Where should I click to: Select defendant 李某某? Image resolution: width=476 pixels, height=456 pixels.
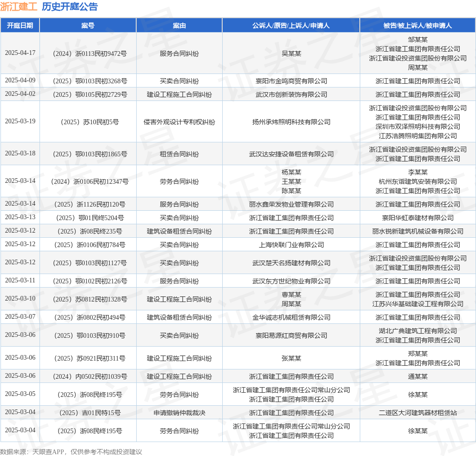click(x=418, y=172)
